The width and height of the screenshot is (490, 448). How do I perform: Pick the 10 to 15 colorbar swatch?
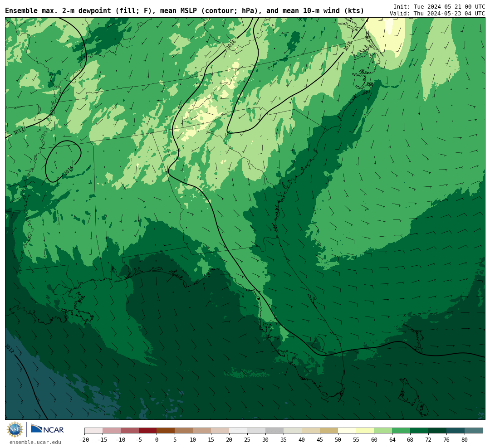pyautogui.click(x=202, y=431)
